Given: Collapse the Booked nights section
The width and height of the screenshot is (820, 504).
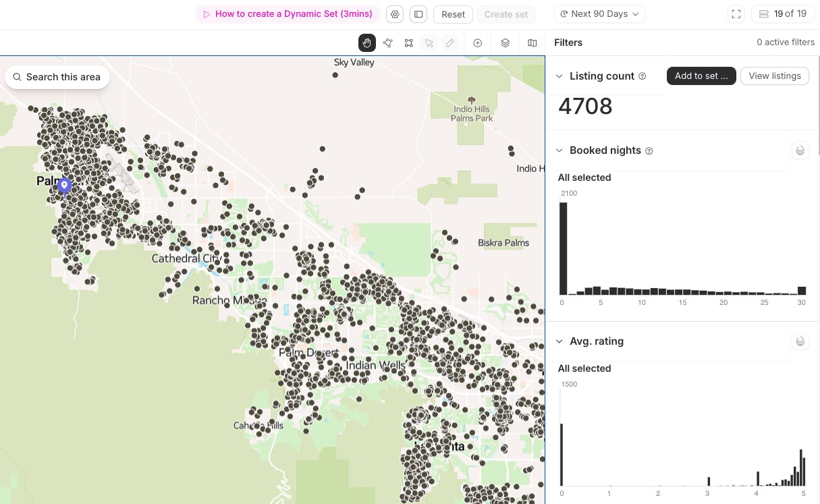Looking at the screenshot, I should 559,150.
